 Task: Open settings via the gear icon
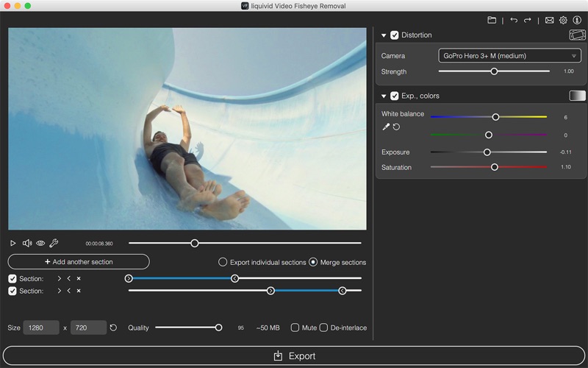(563, 21)
